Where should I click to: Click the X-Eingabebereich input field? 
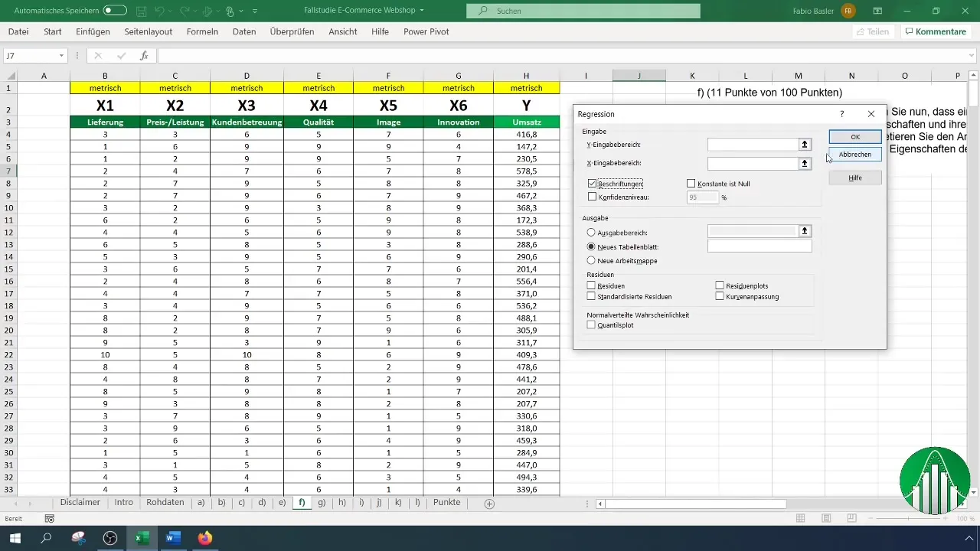click(753, 163)
